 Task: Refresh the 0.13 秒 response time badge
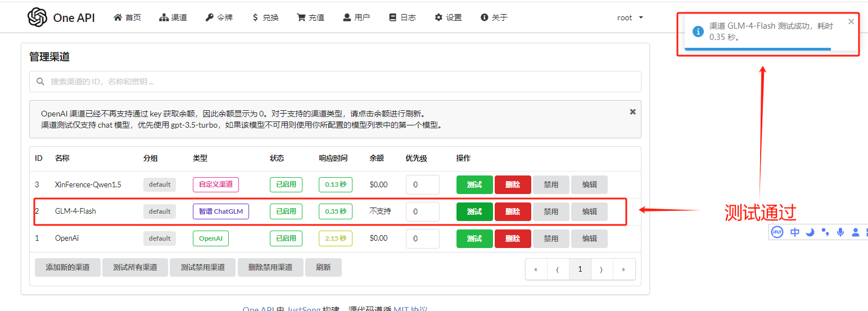335,184
